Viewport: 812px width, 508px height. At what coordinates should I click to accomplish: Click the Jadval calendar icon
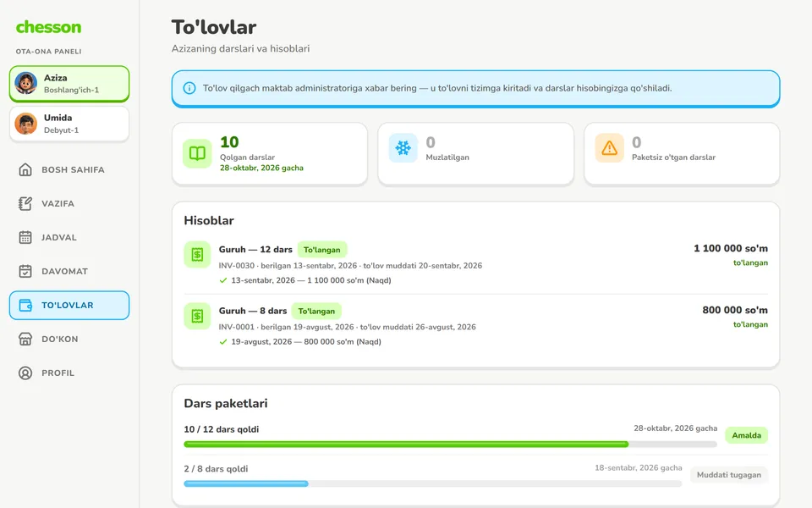[25, 237]
